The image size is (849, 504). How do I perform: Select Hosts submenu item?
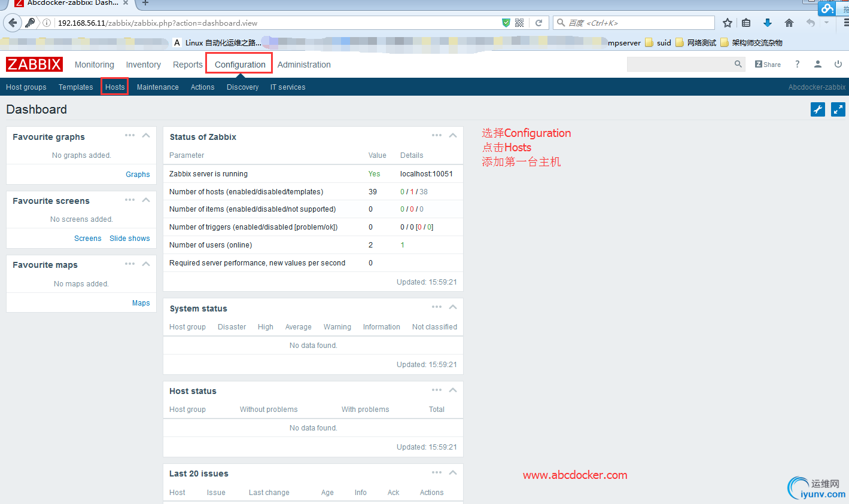pyautogui.click(x=115, y=87)
